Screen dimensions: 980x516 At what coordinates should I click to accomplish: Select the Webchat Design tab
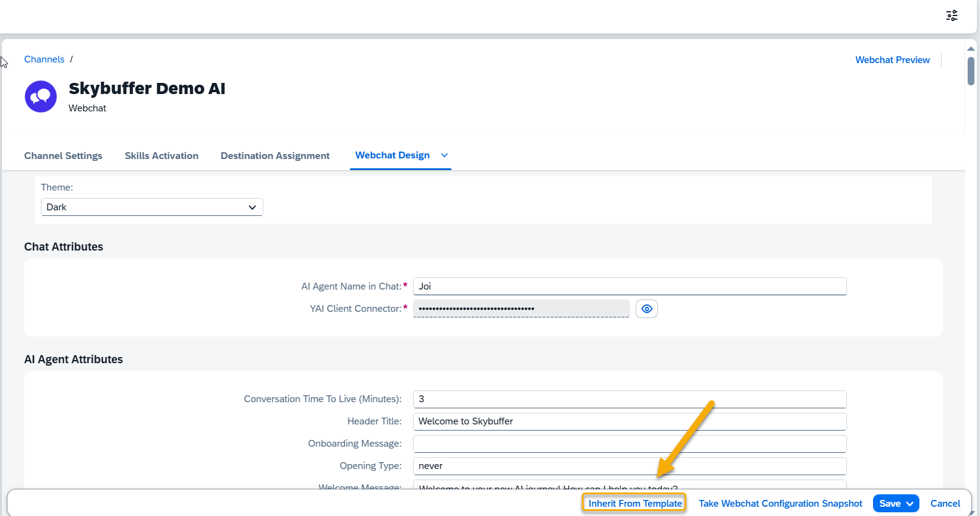tap(392, 155)
